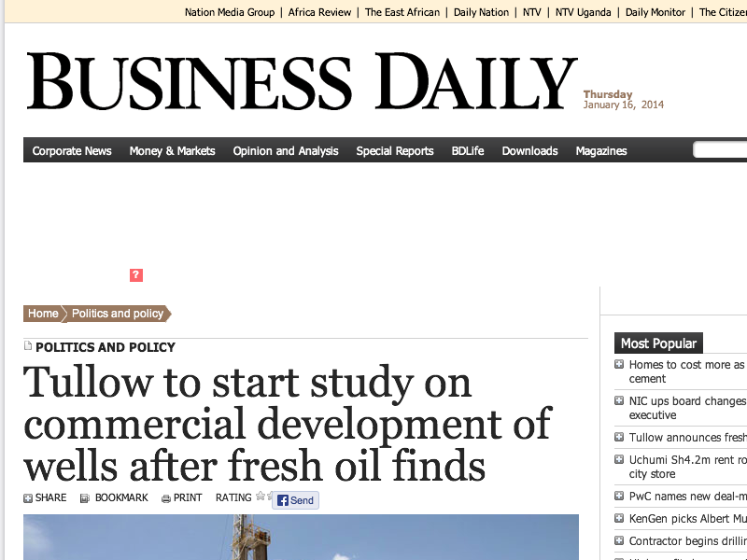This screenshot has width=747, height=560.
Task: Click the first rating star
Action: tap(261, 497)
